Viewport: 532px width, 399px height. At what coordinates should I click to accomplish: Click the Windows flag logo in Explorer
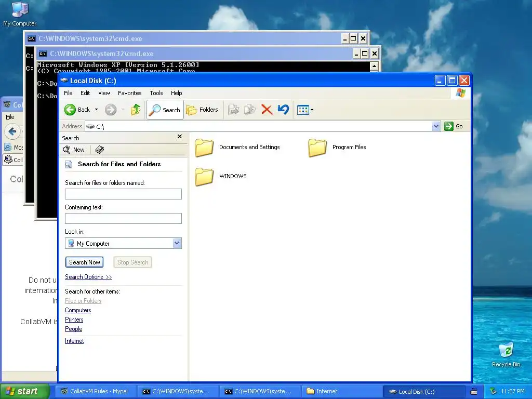point(461,93)
